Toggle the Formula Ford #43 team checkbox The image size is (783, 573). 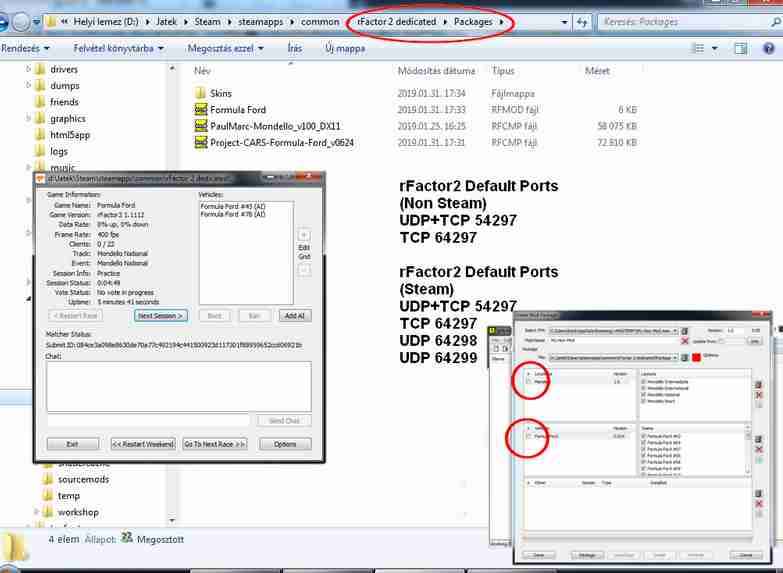point(641,437)
